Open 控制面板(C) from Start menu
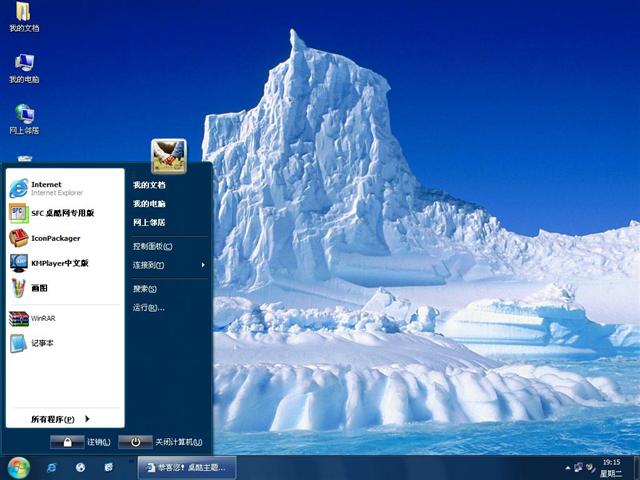 pos(153,246)
